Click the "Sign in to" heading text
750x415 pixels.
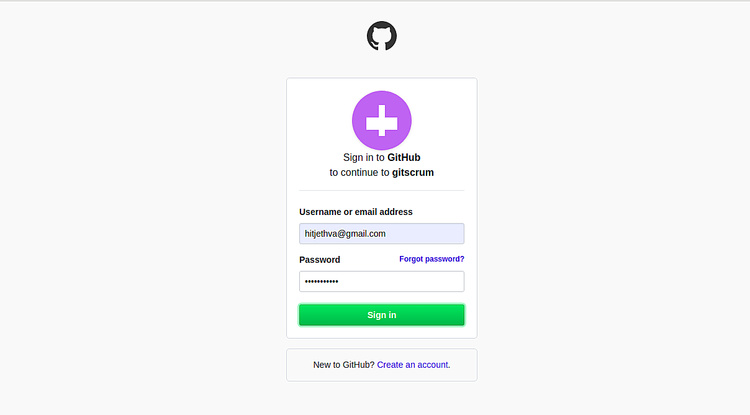(x=364, y=157)
